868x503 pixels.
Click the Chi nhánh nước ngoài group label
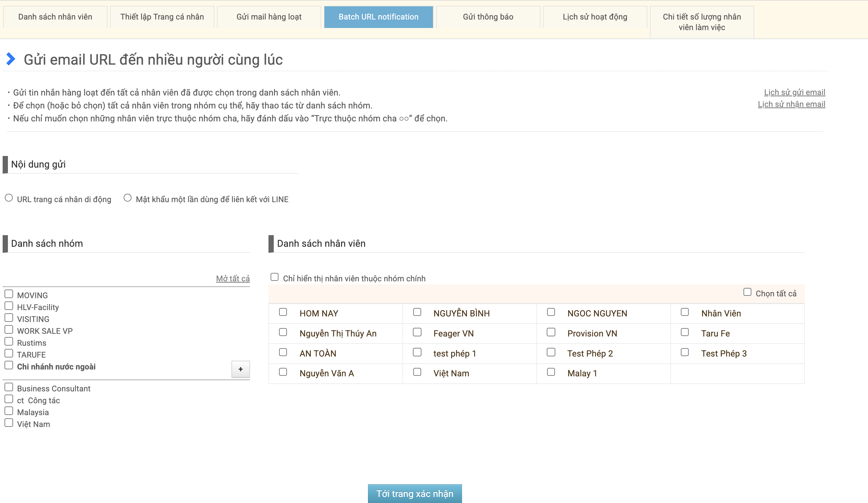click(56, 367)
